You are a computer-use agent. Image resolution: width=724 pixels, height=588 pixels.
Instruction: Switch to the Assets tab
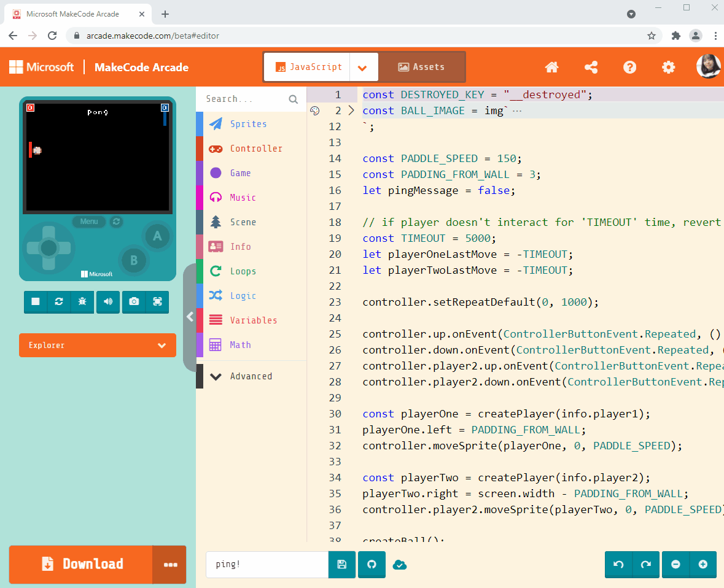coord(421,68)
